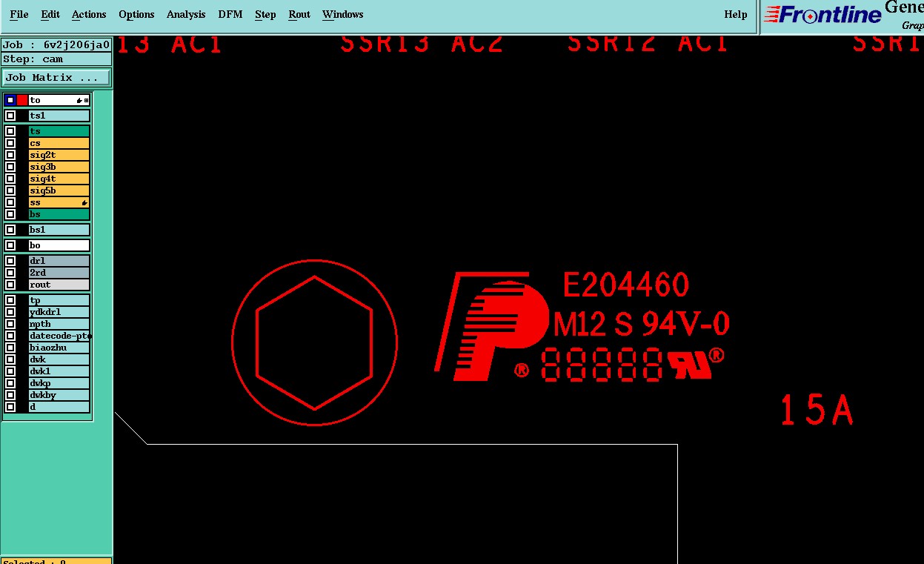Click the small grid icon on the to layer
Image resolution: width=924 pixels, height=564 pixels.
pyautogui.click(x=86, y=100)
